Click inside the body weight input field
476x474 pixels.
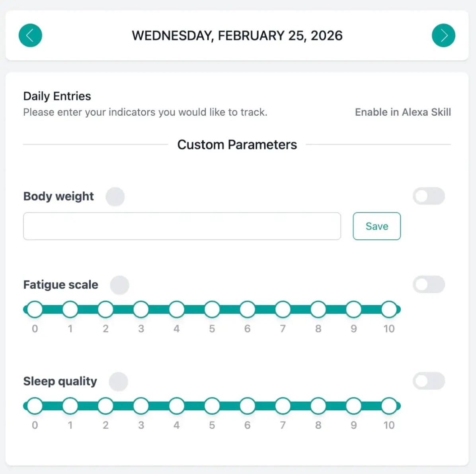point(182,226)
